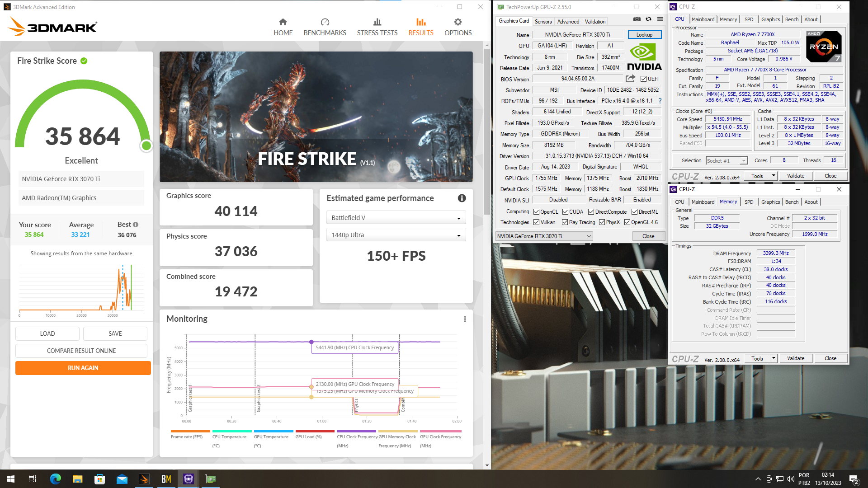Viewport: 868px width, 488px height.
Task: Click the Lookup button in GPU-Z
Action: point(644,35)
